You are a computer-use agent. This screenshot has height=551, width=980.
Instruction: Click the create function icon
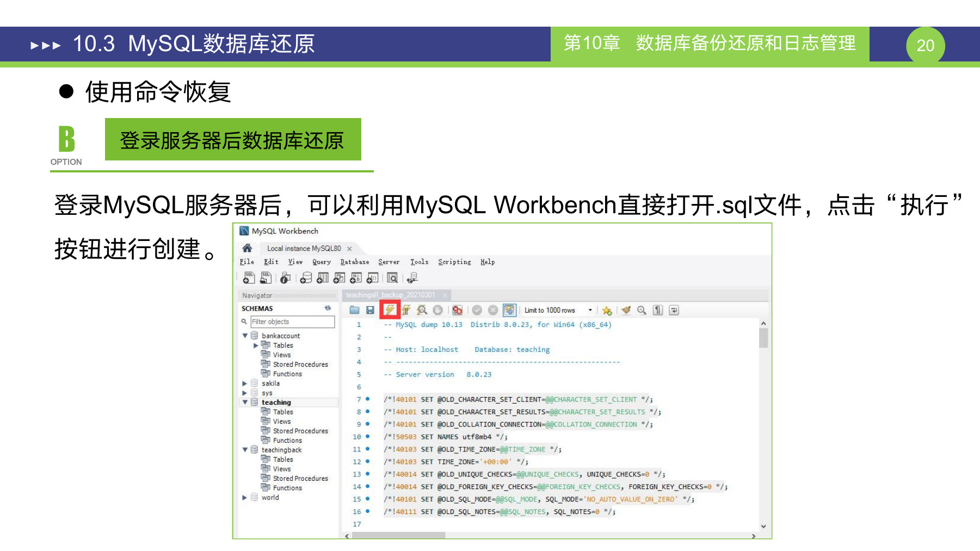click(x=372, y=278)
